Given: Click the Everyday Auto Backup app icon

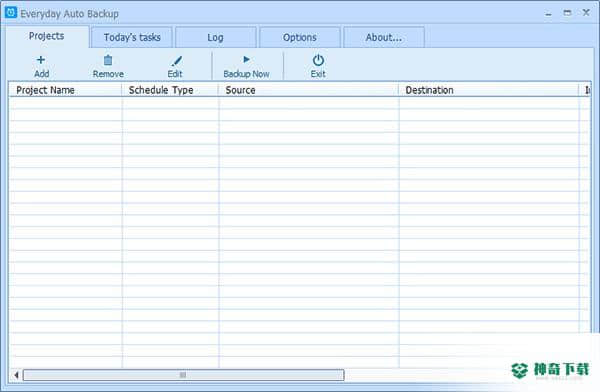Looking at the screenshot, I should pyautogui.click(x=11, y=12).
